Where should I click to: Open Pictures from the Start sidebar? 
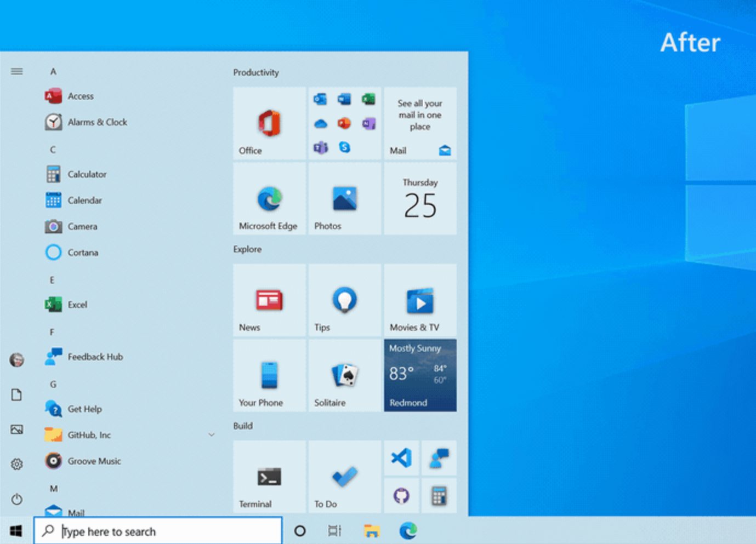pyautogui.click(x=17, y=430)
